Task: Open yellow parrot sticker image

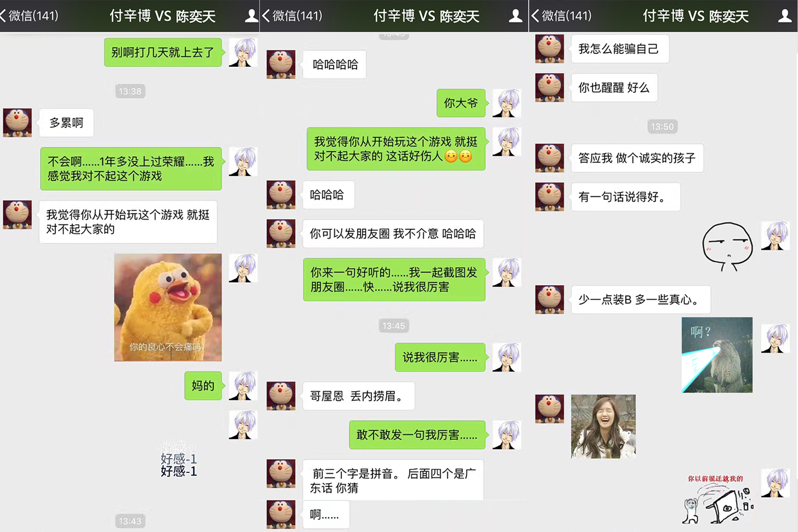Action: click(x=168, y=307)
